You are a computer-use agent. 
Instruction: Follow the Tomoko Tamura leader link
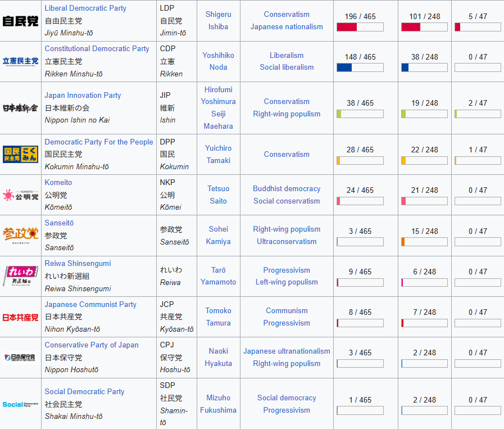pos(218,317)
